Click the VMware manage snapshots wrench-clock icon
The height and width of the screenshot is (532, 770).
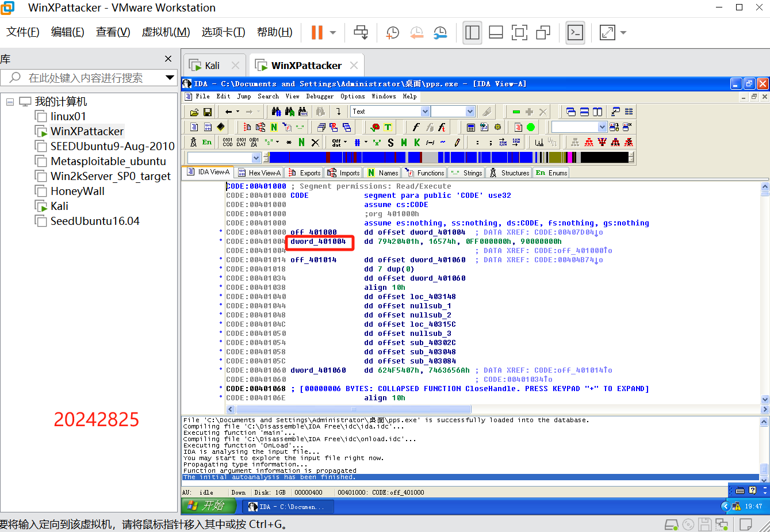click(440, 32)
